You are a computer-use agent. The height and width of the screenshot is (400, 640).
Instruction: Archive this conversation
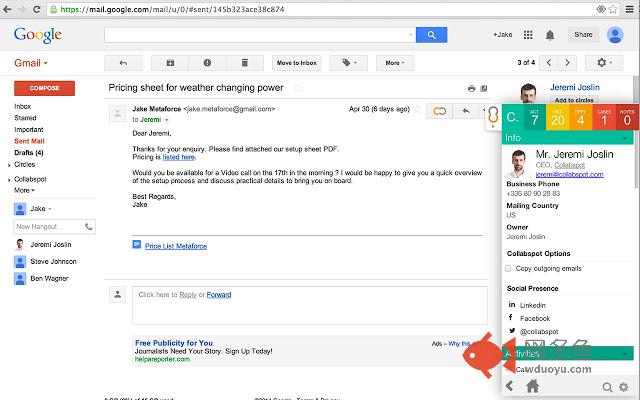[x=170, y=63]
